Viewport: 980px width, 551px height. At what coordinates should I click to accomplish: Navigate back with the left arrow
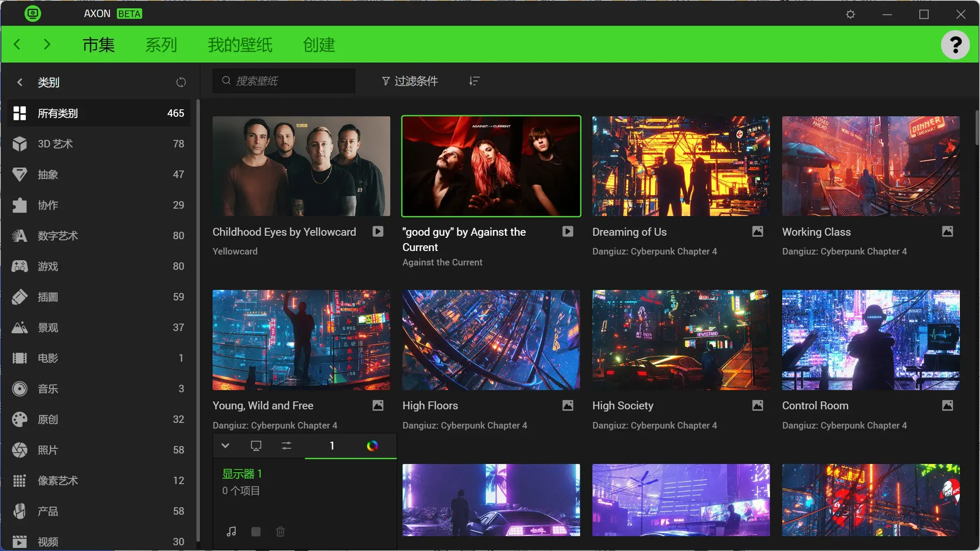coord(17,44)
